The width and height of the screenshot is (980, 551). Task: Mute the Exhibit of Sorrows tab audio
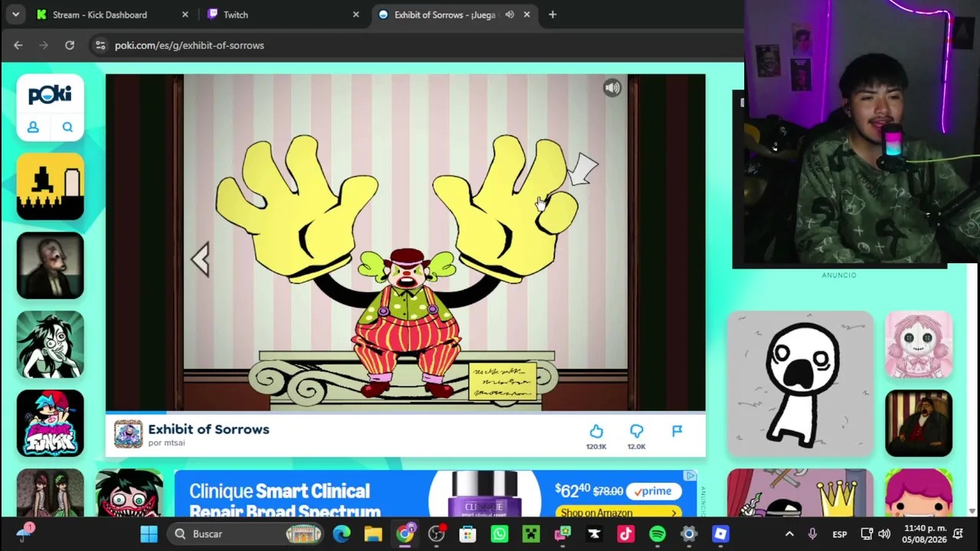[x=509, y=15]
